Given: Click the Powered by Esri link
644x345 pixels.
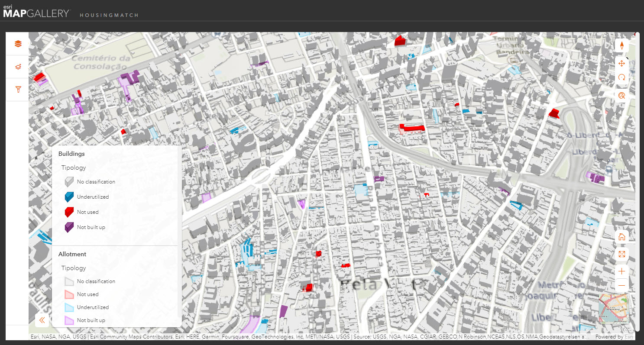Looking at the screenshot, I should [x=614, y=336].
